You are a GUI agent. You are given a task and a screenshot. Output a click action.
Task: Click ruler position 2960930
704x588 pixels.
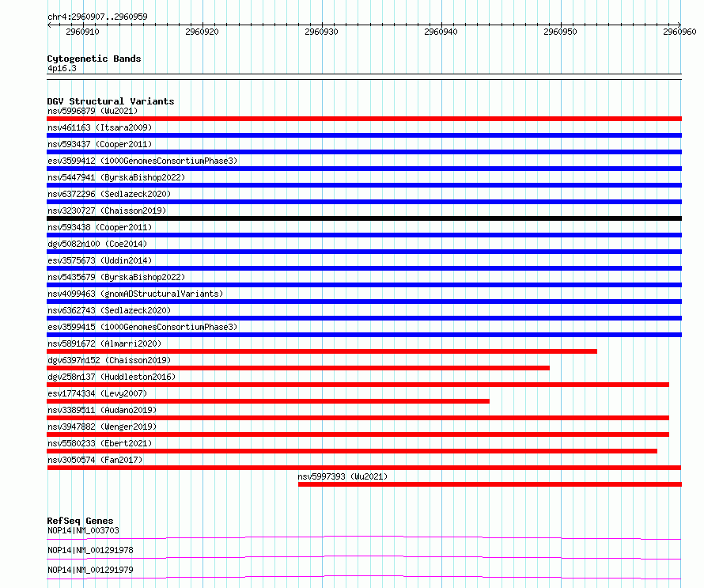coord(321,32)
